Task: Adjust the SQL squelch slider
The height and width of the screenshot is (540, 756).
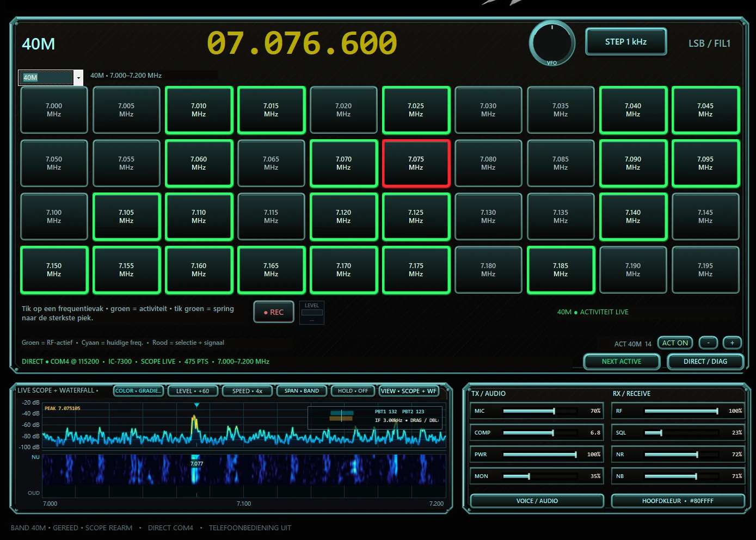Action: 681,433
